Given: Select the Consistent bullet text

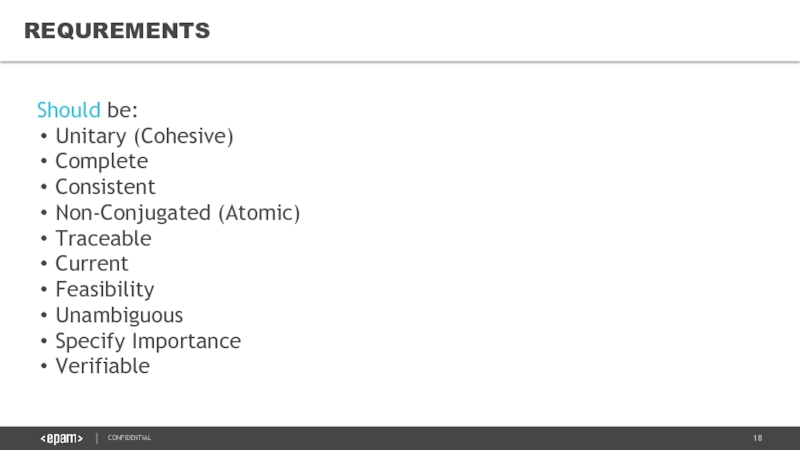Looking at the screenshot, I should click(x=105, y=187).
